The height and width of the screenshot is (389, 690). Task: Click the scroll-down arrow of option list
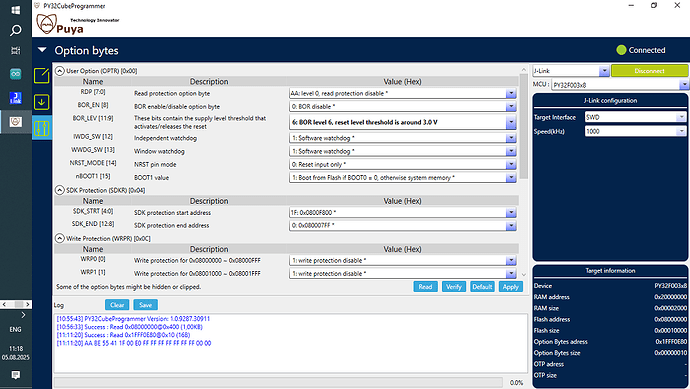pyautogui.click(x=524, y=275)
